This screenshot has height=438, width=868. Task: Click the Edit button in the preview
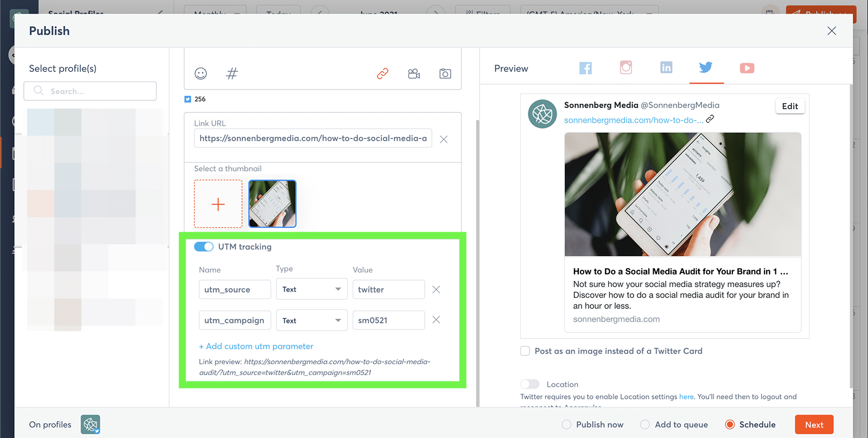(790, 106)
